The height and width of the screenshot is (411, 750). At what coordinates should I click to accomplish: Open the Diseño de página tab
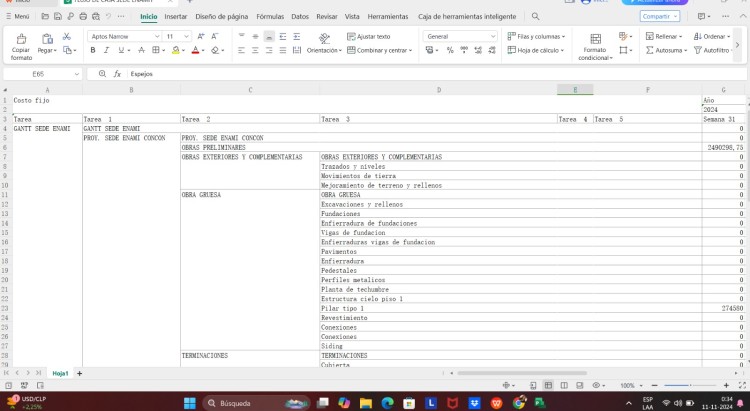(221, 16)
